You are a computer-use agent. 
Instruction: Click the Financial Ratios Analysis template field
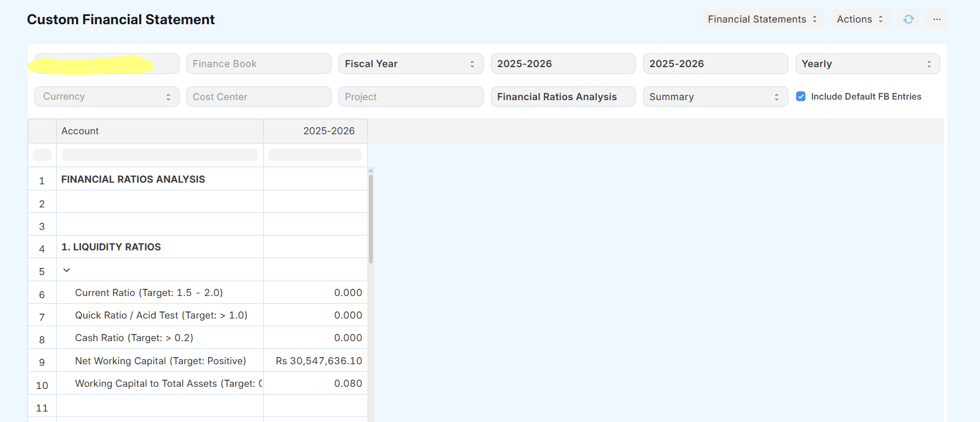click(563, 97)
